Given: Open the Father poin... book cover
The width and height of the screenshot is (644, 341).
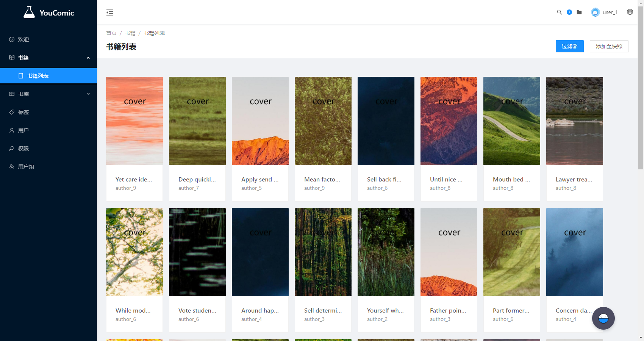Looking at the screenshot, I should point(449,252).
